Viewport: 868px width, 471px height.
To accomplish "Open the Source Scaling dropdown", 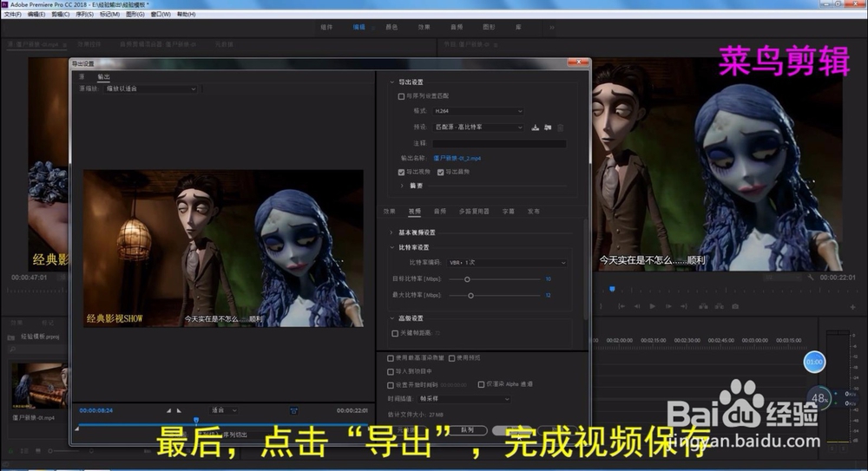I will point(150,88).
